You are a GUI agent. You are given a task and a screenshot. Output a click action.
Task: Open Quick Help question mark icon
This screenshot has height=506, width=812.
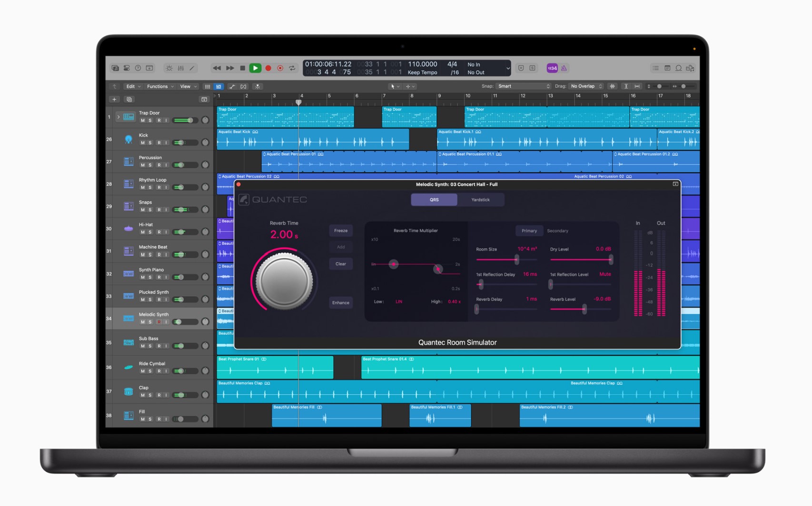(138, 68)
